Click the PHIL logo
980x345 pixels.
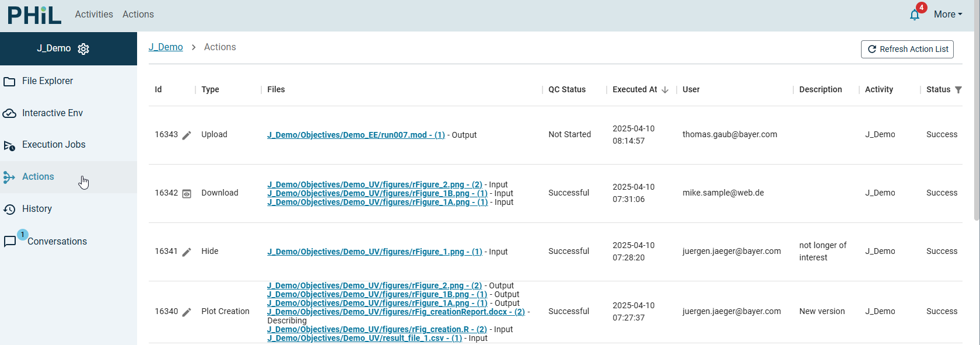click(x=34, y=15)
